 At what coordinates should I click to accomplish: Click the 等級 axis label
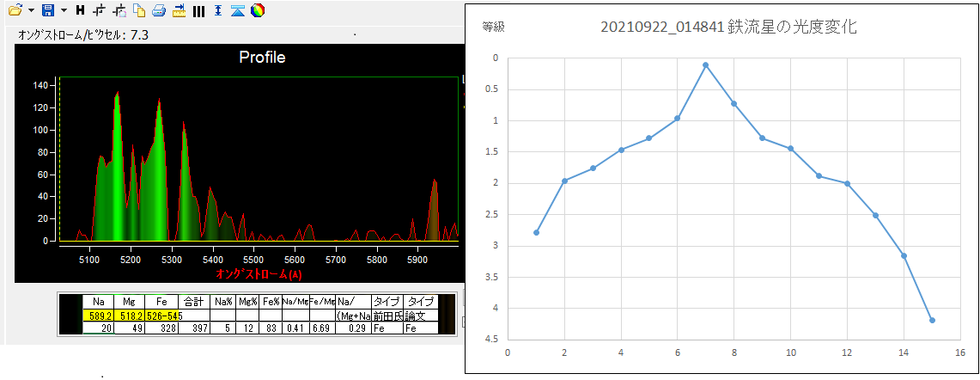point(493,27)
